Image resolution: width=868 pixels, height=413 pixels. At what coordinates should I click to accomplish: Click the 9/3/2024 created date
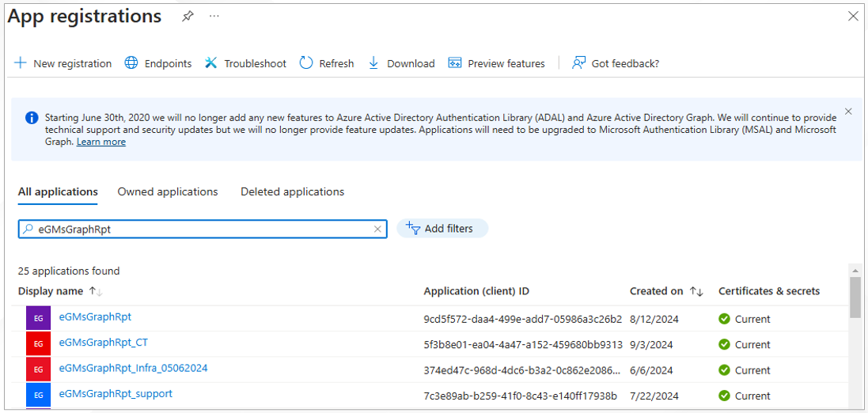651,345
